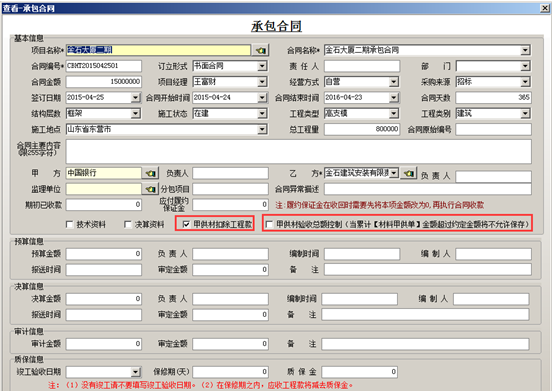Click the lookup icon next to 监理单位
This screenshot has height=392, width=552.
[x=150, y=189]
